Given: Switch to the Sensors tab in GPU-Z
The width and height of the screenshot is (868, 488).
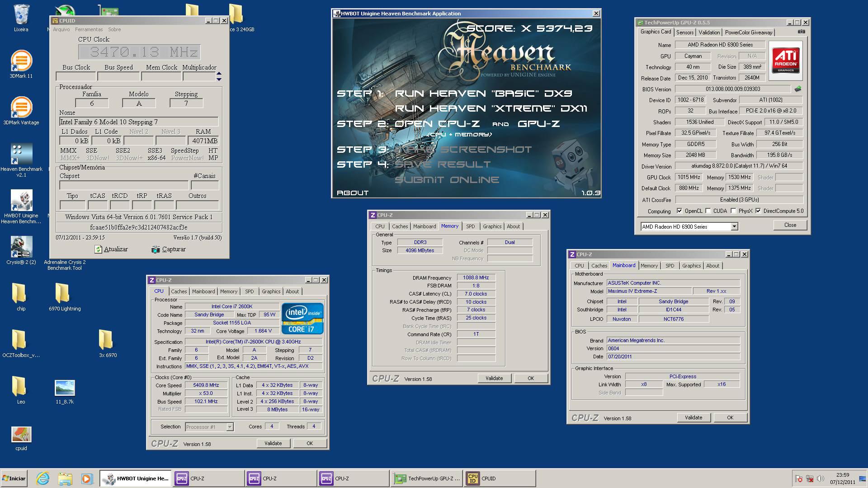Looking at the screenshot, I should [685, 33].
